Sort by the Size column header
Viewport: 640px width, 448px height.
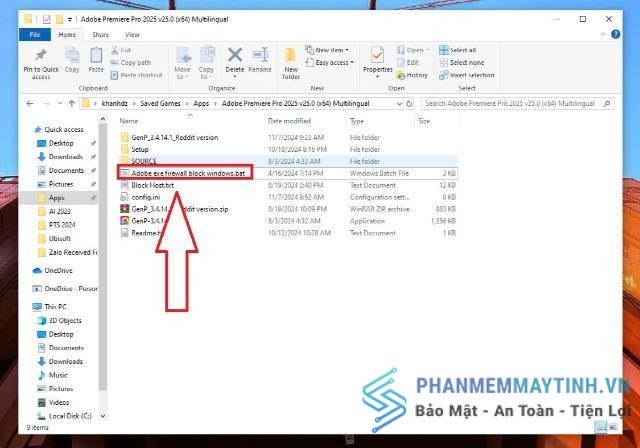click(424, 121)
